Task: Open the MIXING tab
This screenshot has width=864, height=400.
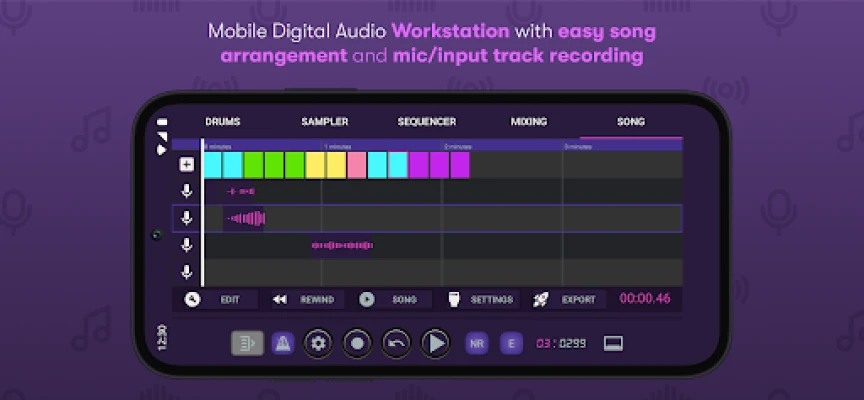Action: (528, 122)
